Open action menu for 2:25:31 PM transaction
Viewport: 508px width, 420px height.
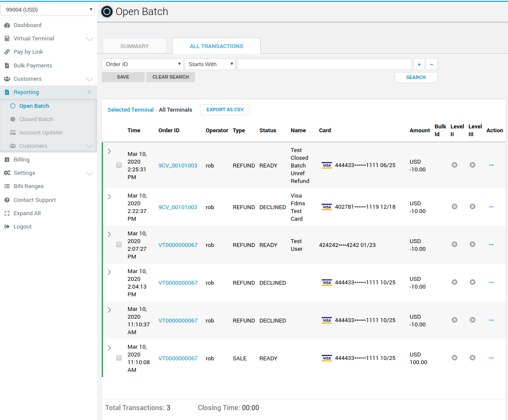[x=491, y=165]
